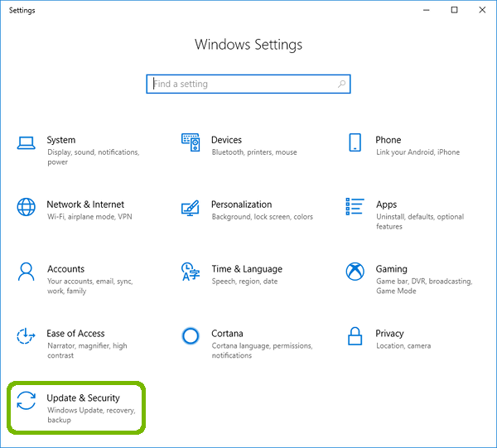The image size is (497, 448).
Task: Open the Gaming Xbox icon
Action: coord(355,272)
